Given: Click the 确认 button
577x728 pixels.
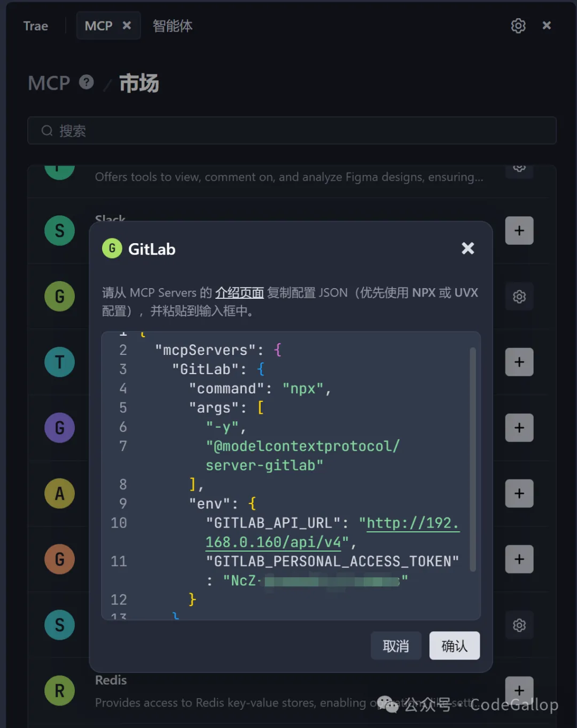Looking at the screenshot, I should [x=455, y=646].
